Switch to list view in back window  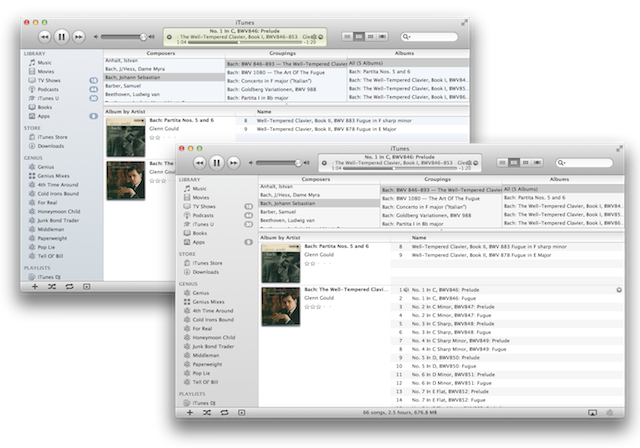pyautogui.click(x=347, y=36)
